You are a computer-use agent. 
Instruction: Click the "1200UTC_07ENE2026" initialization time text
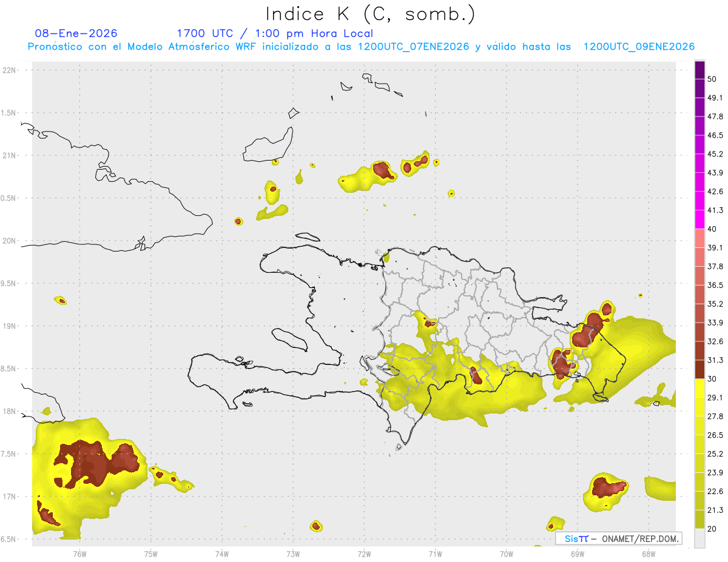414,47
